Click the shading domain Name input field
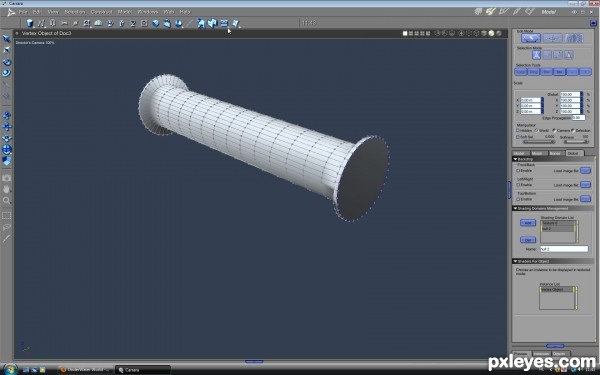 (564, 249)
